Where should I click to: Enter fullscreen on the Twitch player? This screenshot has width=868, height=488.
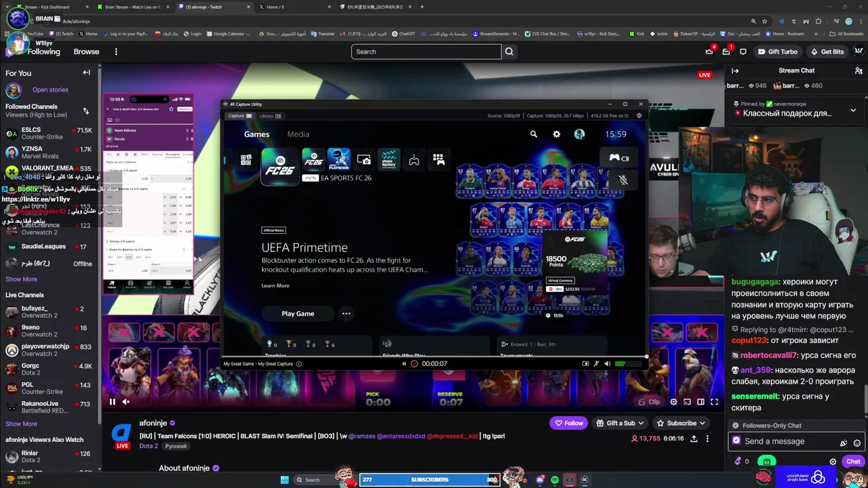pos(714,402)
